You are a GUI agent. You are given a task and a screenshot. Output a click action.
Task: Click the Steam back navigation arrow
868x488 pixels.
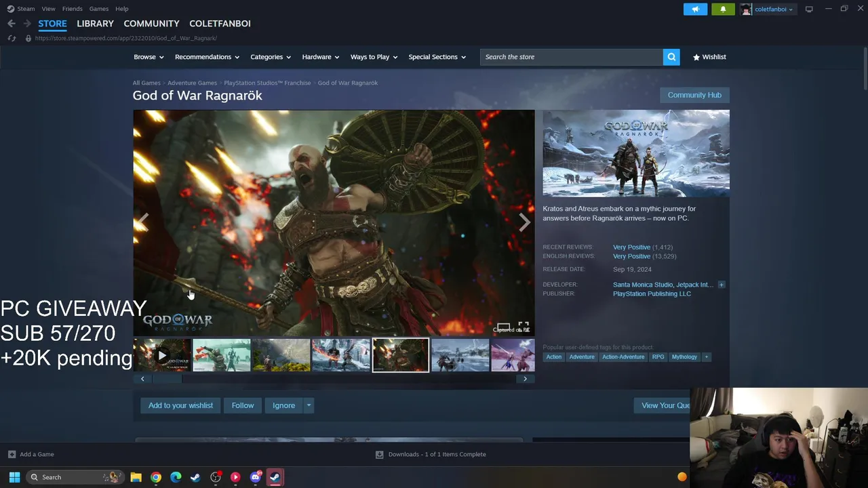click(x=12, y=24)
